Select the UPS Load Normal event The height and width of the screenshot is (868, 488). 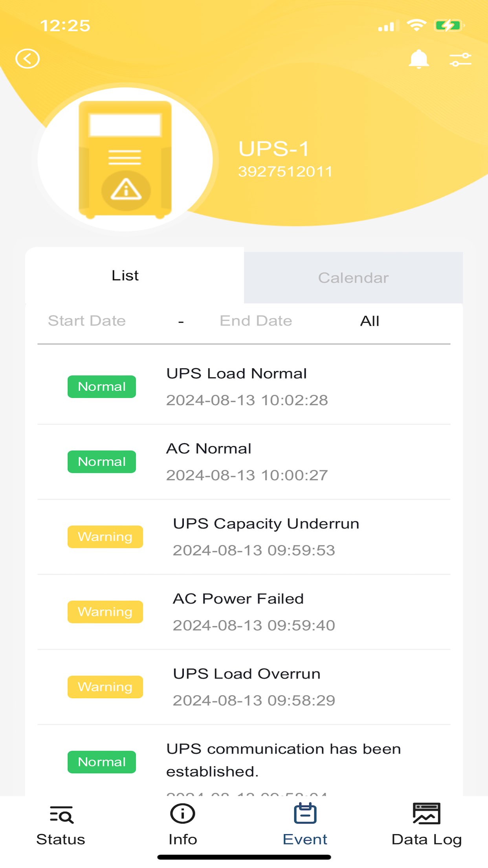(244, 386)
